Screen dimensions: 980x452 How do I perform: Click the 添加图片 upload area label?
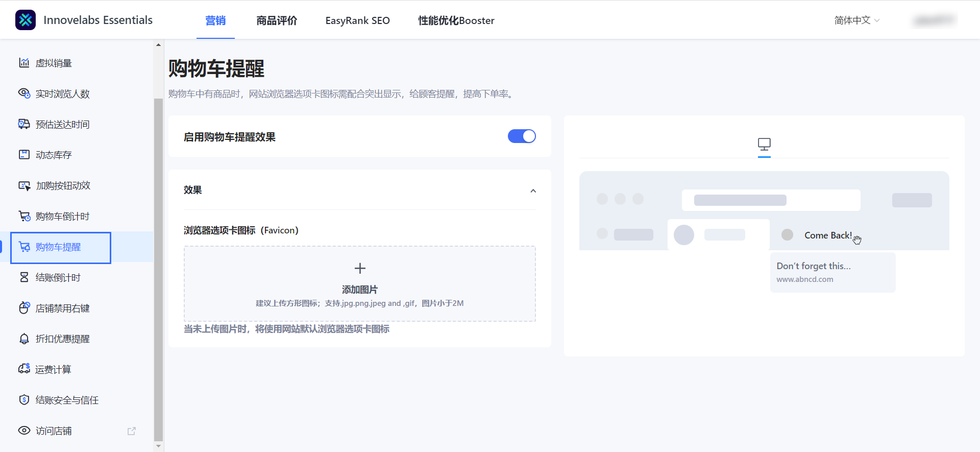tap(360, 290)
